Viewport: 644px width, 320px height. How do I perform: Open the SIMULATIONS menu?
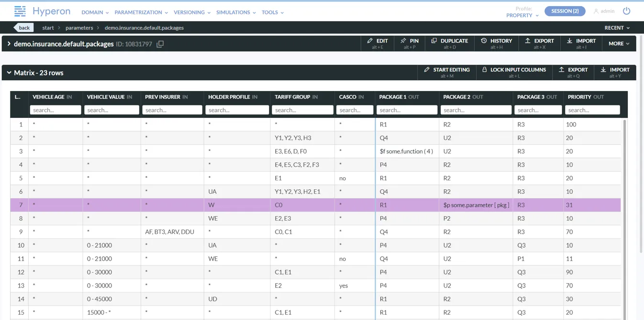pos(235,12)
